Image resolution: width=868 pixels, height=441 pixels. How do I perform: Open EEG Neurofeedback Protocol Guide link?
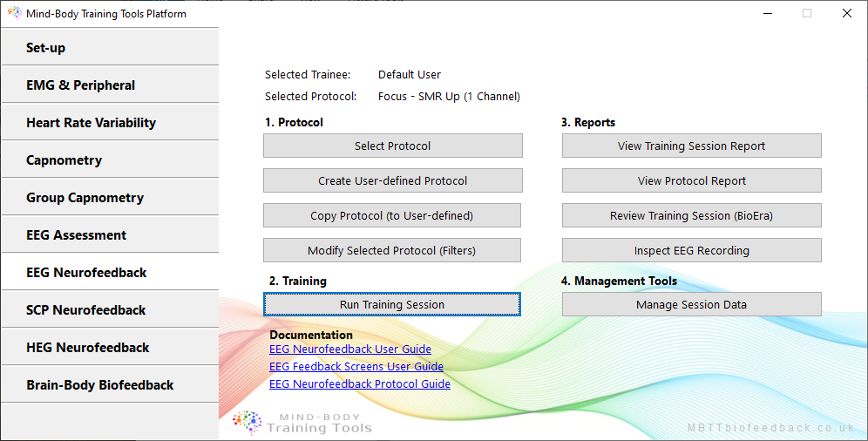click(360, 383)
